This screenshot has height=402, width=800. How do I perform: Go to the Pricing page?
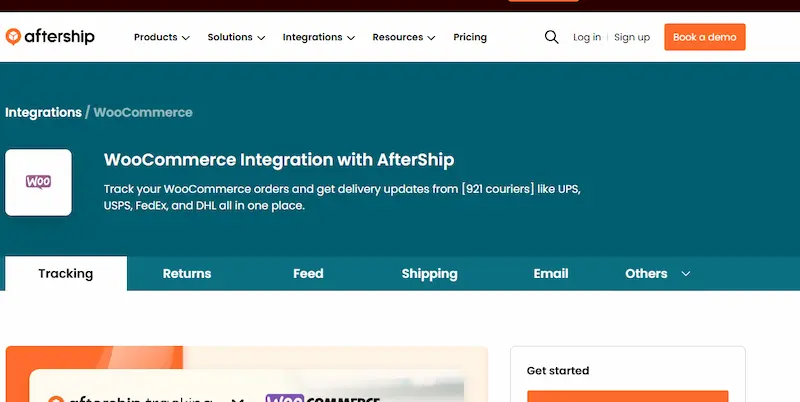click(x=470, y=37)
